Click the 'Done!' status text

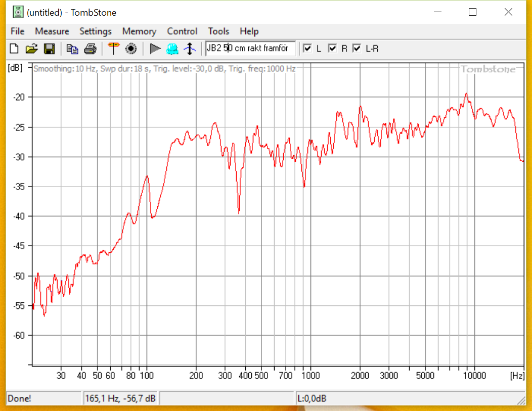19,398
